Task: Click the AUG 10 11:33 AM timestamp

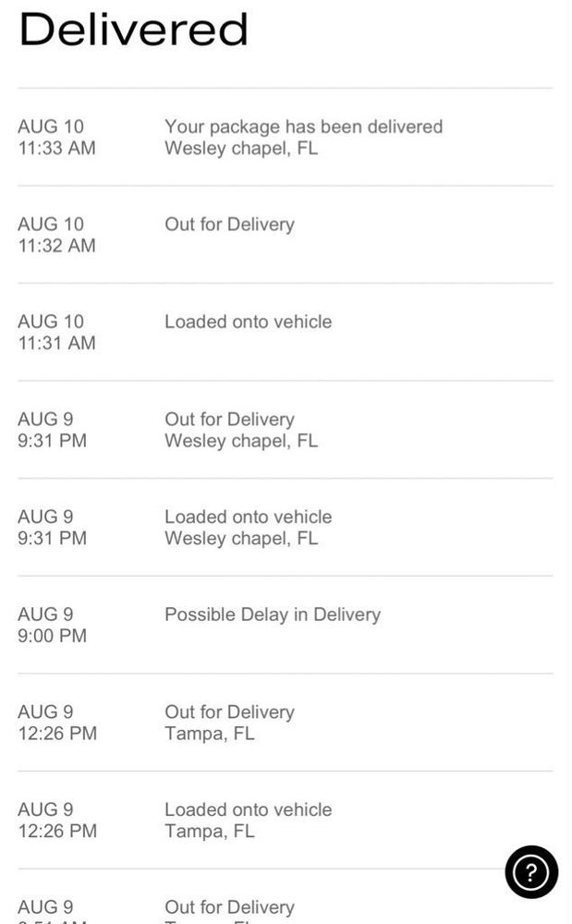Action: (56, 138)
